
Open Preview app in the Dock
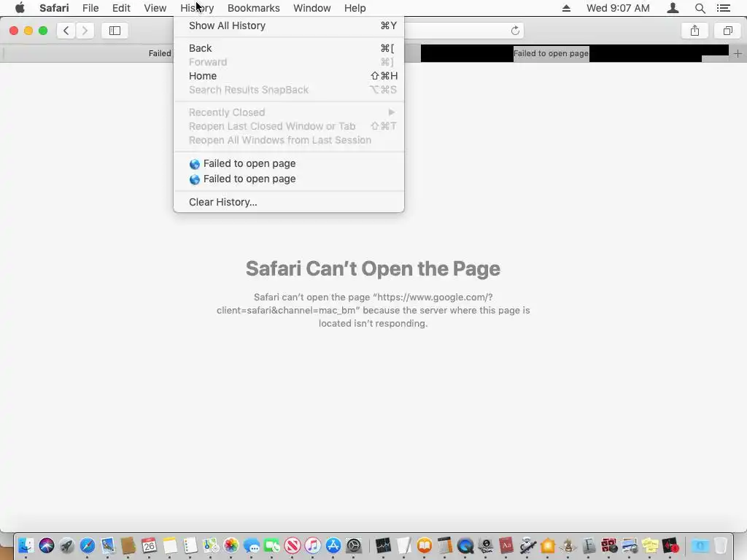tap(630, 545)
